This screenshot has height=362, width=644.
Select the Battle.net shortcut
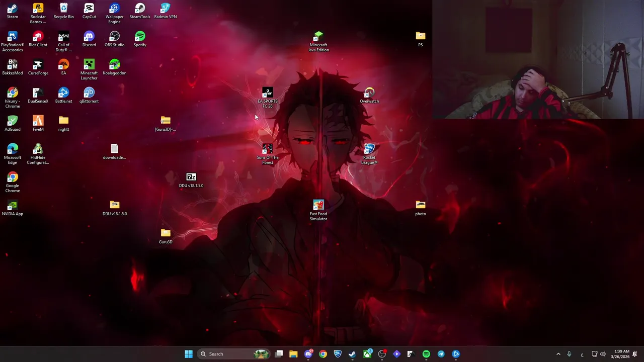tap(63, 96)
